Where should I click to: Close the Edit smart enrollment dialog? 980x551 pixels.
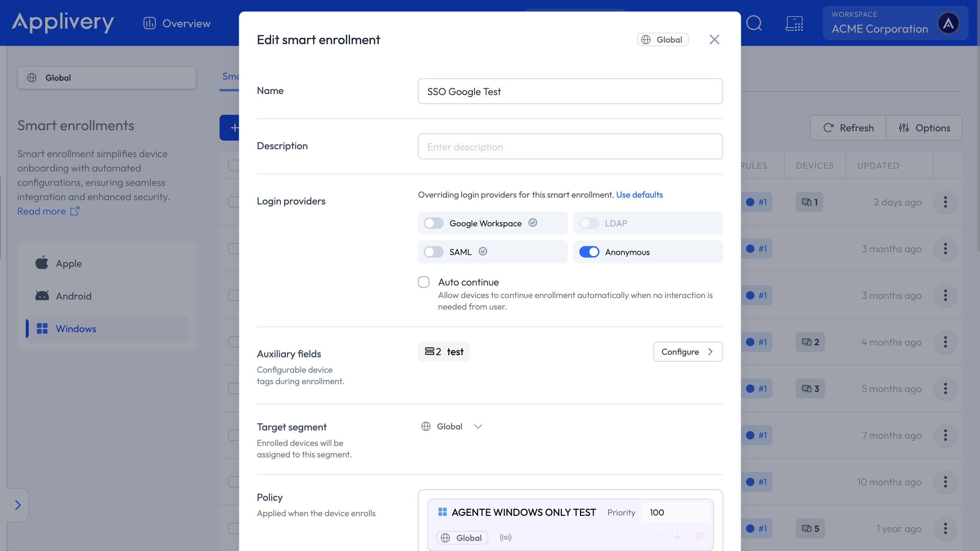tap(714, 39)
